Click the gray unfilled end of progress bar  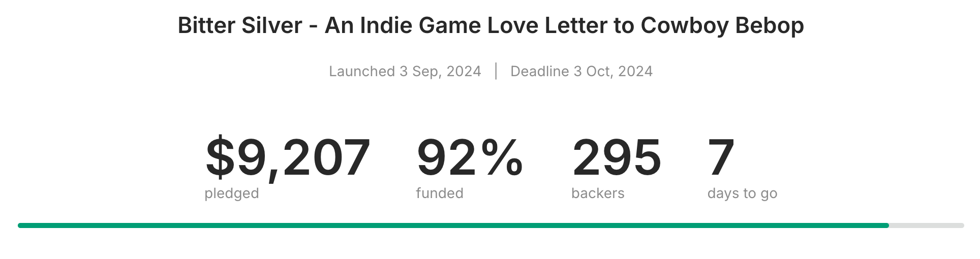pos(926,225)
